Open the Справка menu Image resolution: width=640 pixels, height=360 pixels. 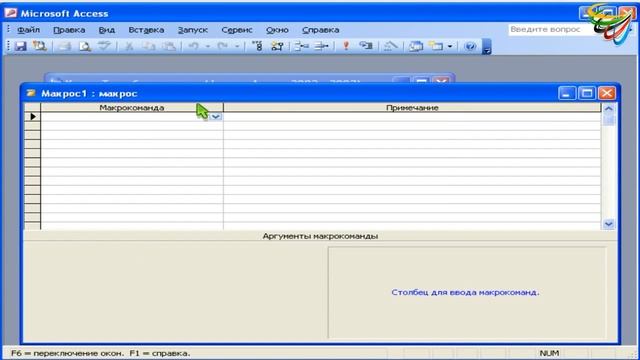pyautogui.click(x=320, y=30)
